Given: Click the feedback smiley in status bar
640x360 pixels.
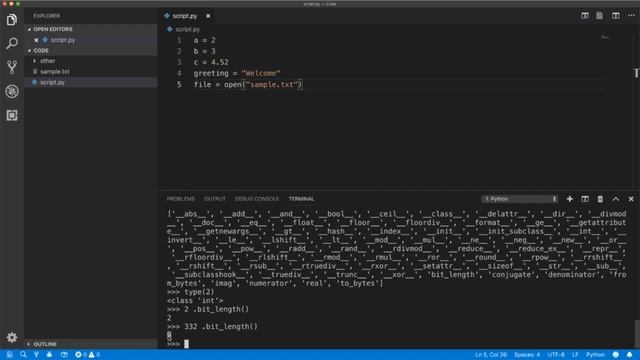Looking at the screenshot, I should tap(616, 355).
